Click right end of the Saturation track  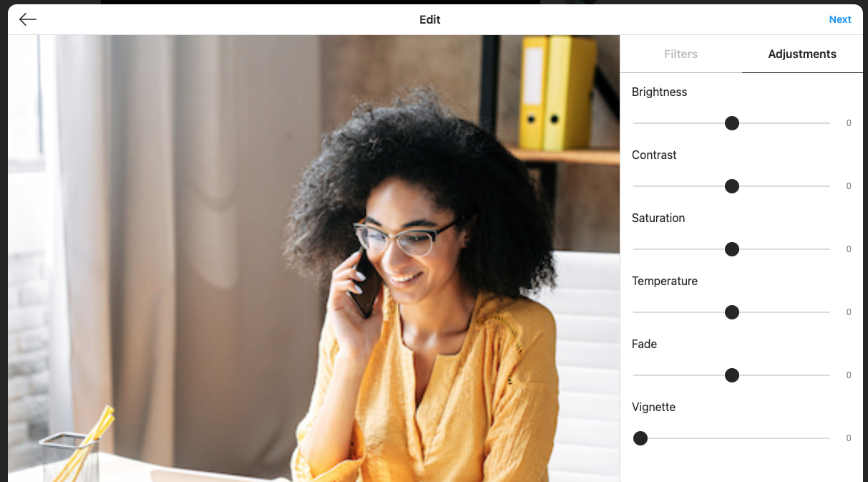827,249
